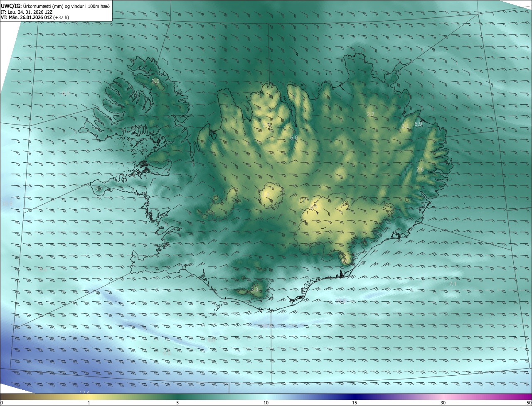The image size is (532, 406).
Task: Click the 3.6 value label in Westfjords
Action: [x=156, y=81]
